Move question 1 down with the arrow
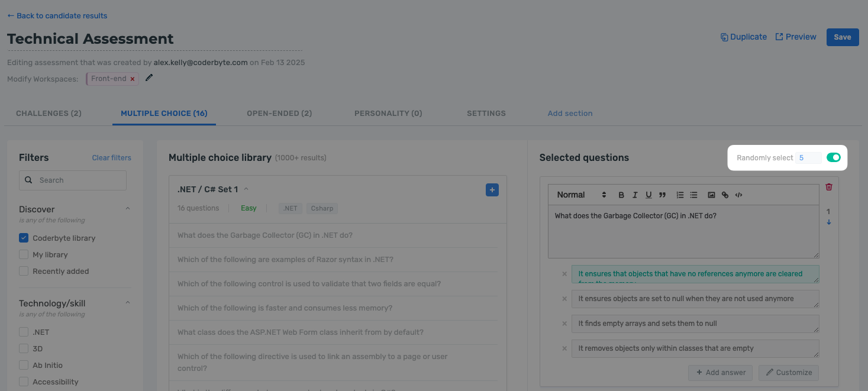 [x=829, y=222]
